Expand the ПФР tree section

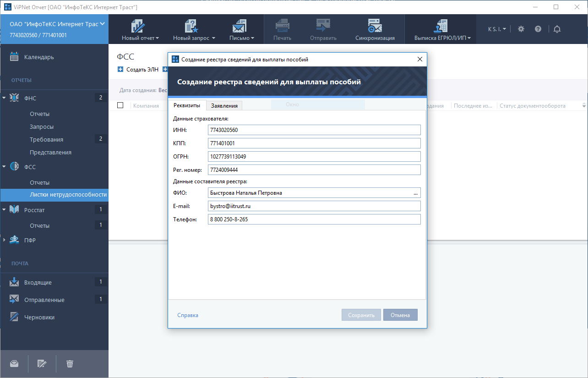tap(4, 240)
